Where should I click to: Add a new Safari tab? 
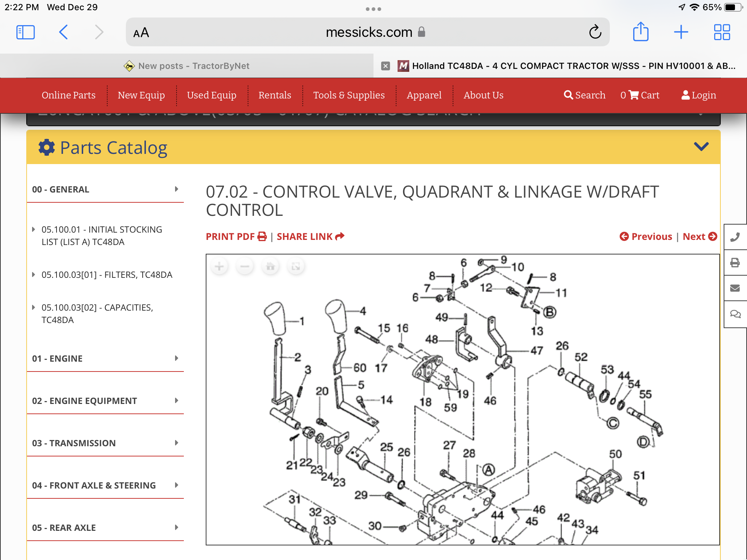[681, 32]
